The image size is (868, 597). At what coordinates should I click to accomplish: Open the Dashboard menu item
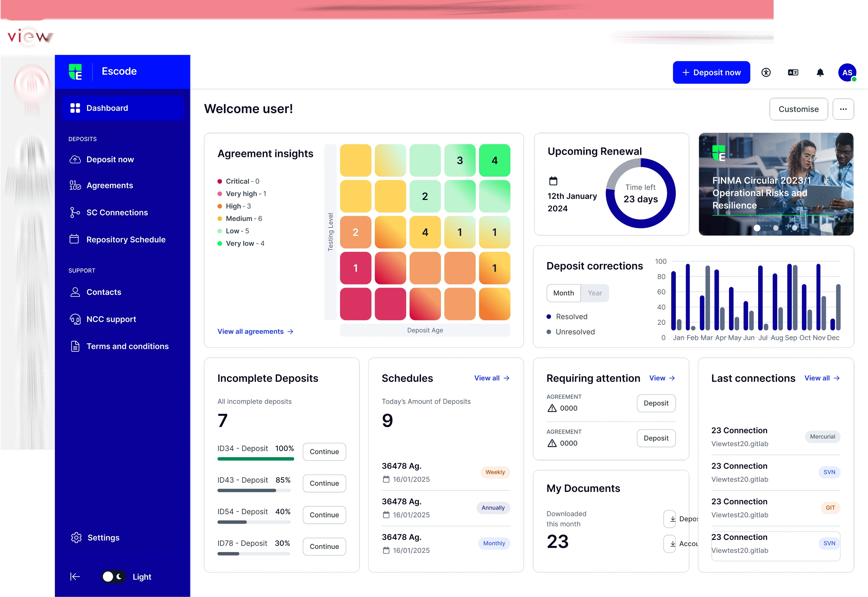[123, 108]
